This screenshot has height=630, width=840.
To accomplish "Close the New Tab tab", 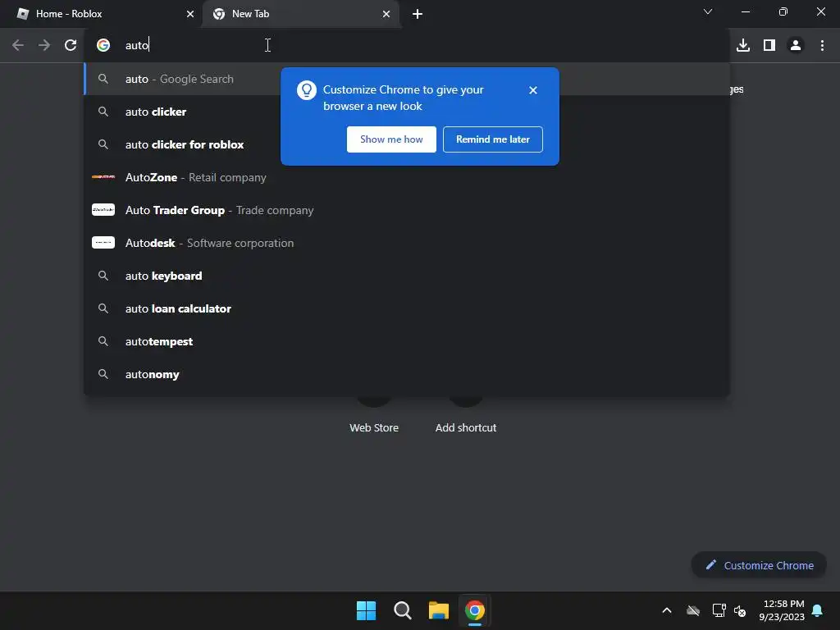I will point(386,14).
